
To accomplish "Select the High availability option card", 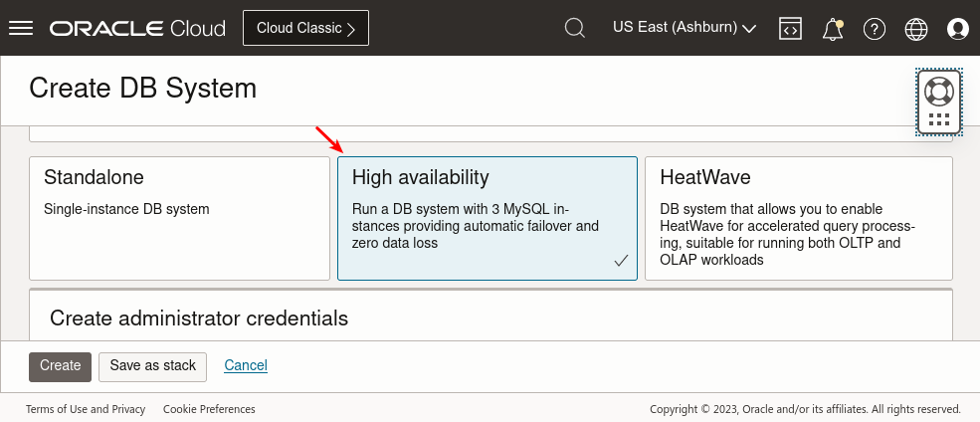I will (x=488, y=218).
